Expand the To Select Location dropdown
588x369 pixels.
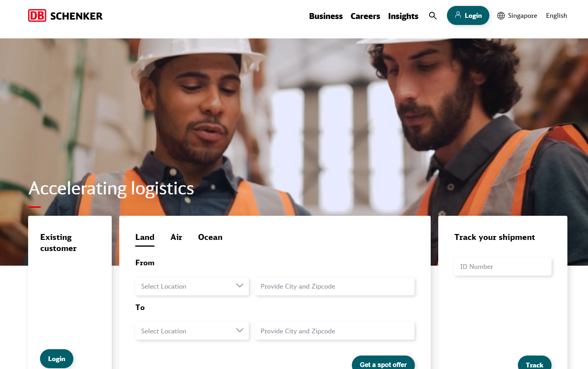(x=192, y=331)
